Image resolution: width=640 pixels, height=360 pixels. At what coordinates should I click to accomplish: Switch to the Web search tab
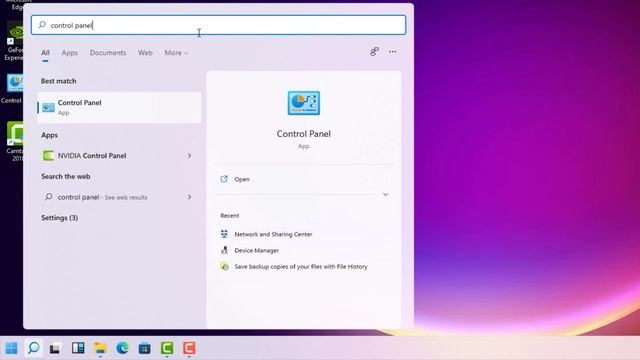click(x=145, y=53)
